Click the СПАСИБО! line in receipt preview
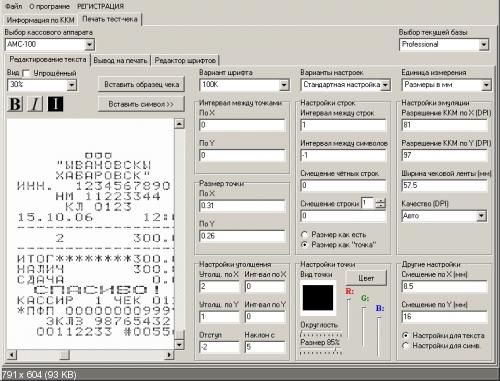The width and height of the screenshot is (500, 381). pyautogui.click(x=97, y=290)
